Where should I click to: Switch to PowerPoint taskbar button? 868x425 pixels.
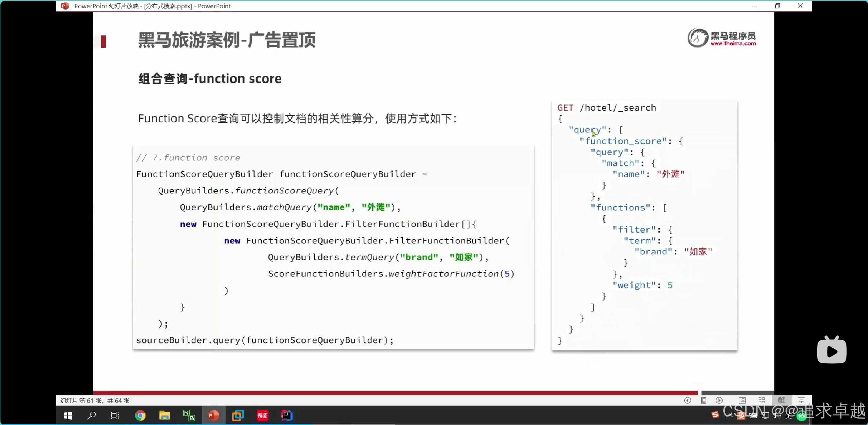point(214,415)
